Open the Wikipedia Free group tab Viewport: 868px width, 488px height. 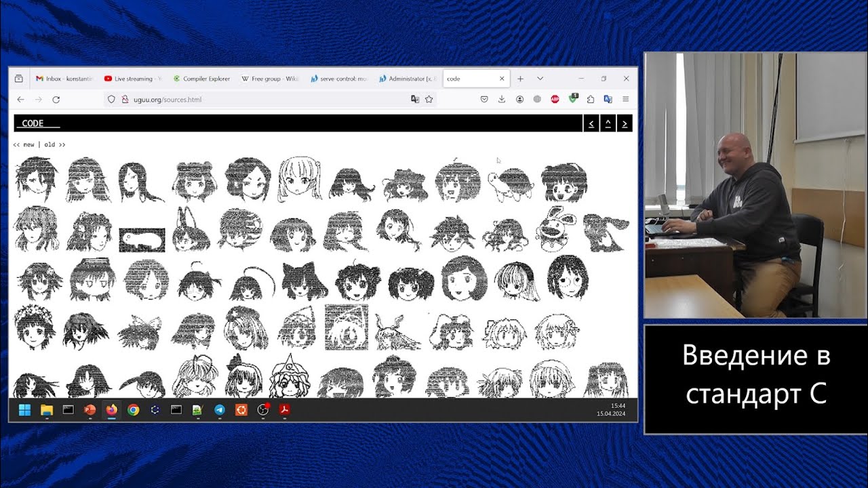270,79
